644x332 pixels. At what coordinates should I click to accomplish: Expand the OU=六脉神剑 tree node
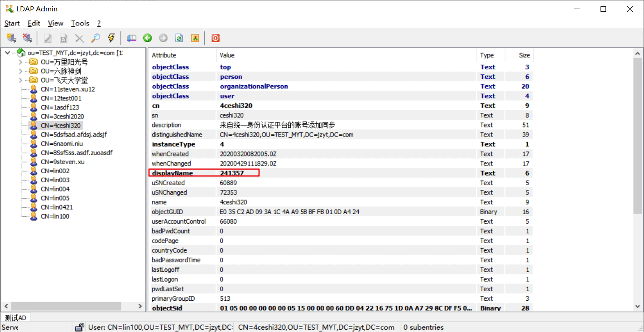pyautogui.click(x=21, y=71)
